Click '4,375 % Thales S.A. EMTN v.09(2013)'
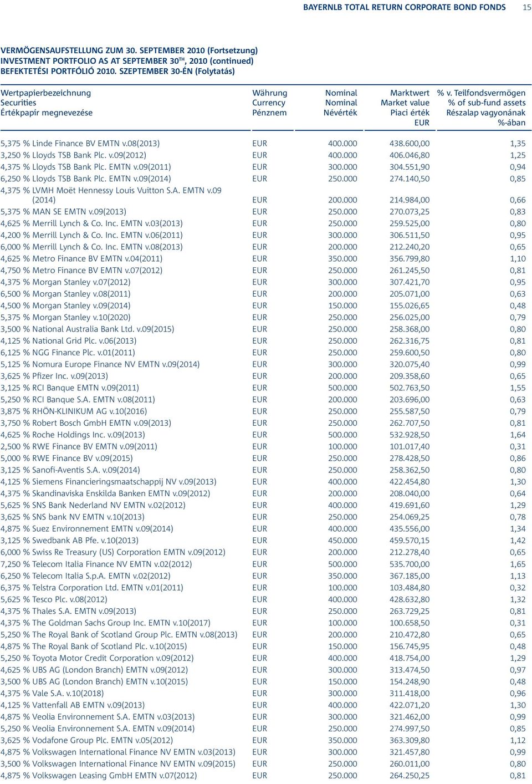The image size is (532, 784). click(68, 611)
